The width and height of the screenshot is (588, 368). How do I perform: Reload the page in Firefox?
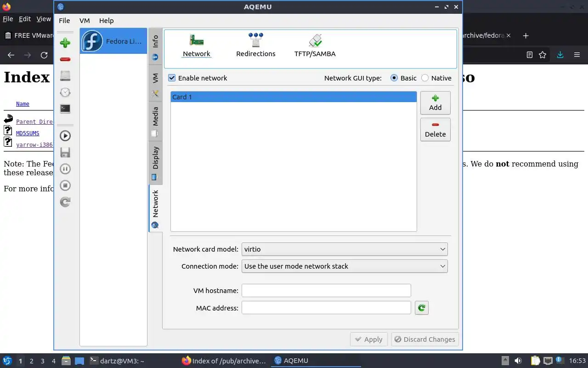coord(44,55)
